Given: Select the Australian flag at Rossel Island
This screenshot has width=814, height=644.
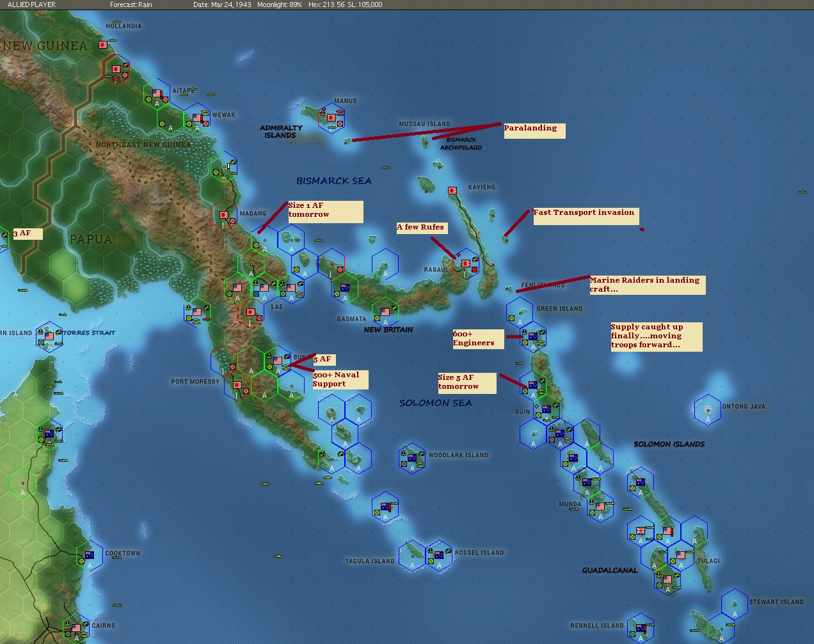Looking at the screenshot, I should (439, 554).
